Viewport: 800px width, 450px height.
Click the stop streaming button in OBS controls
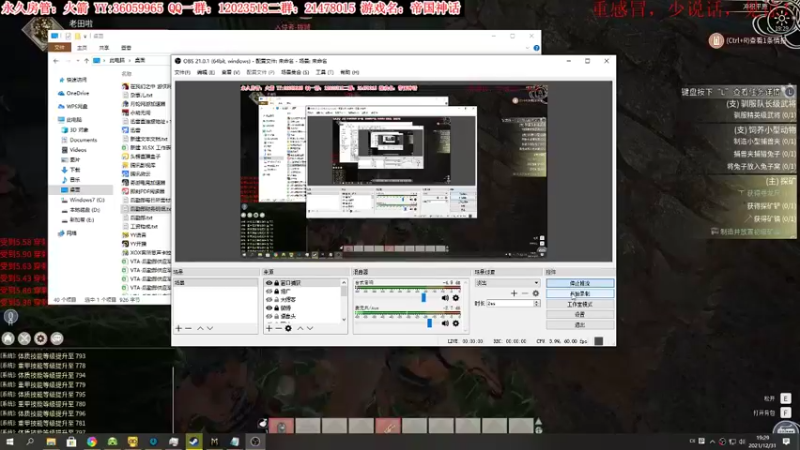(x=580, y=283)
